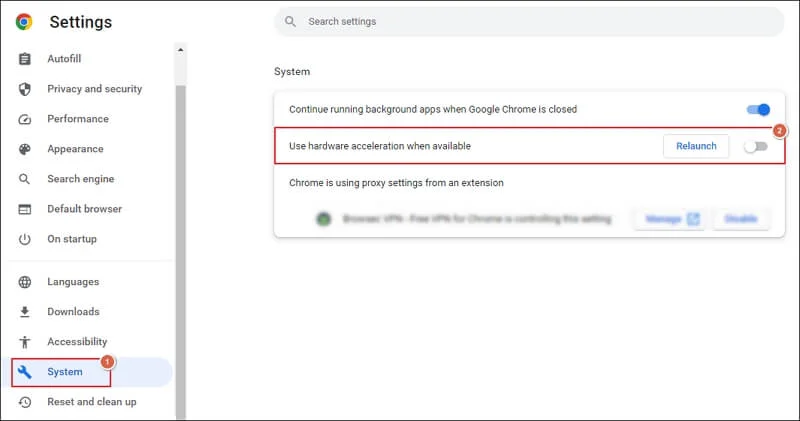
Task: Click the Relaunch button
Action: click(x=696, y=146)
